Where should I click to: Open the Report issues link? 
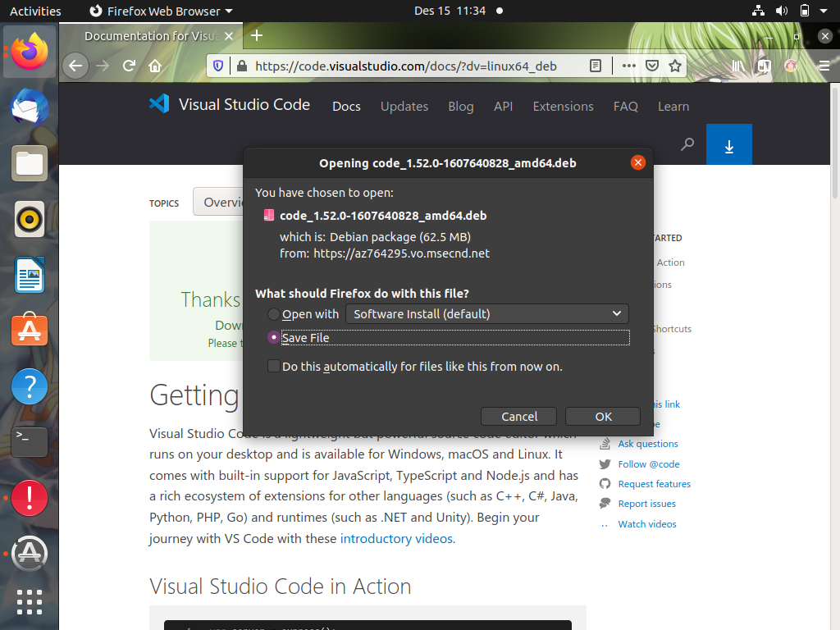(646, 504)
